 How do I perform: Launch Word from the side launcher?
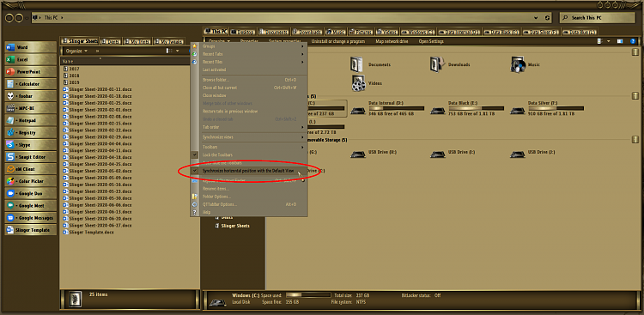coord(31,47)
